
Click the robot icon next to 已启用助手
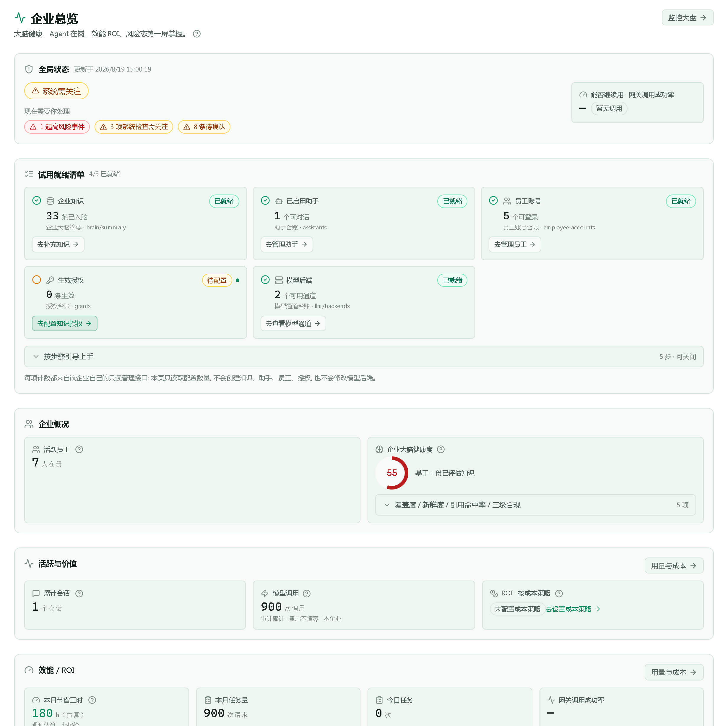click(279, 201)
